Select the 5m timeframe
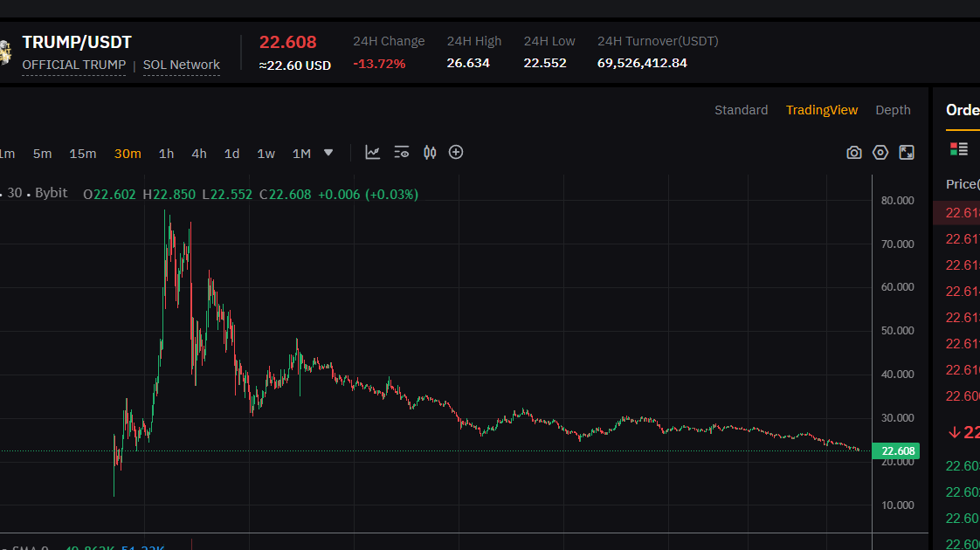This screenshot has height=550, width=980. click(43, 154)
